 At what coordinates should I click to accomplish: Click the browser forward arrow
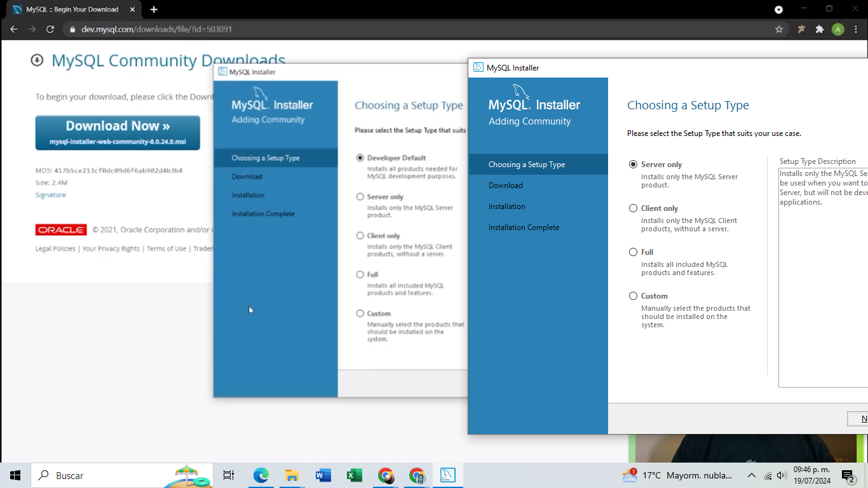tap(32, 29)
